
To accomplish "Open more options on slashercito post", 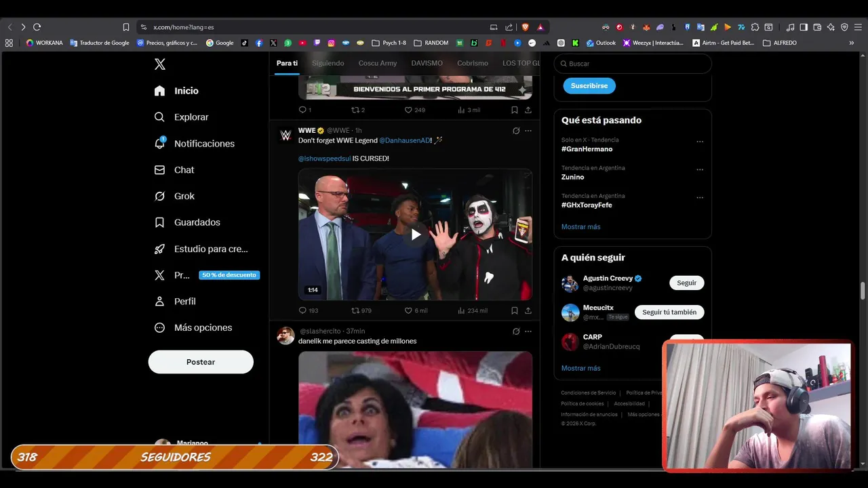I will [x=528, y=331].
